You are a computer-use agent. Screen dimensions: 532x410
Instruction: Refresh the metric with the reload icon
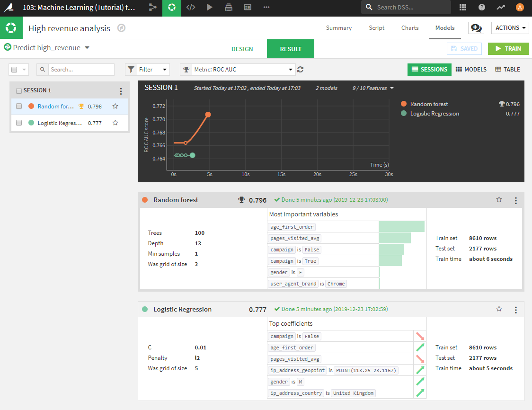coord(300,69)
